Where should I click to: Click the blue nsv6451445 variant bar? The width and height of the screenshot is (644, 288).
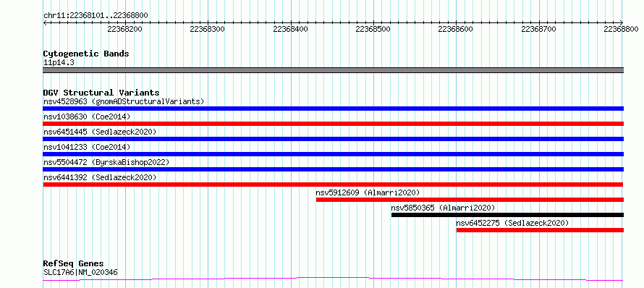[x=333, y=139]
